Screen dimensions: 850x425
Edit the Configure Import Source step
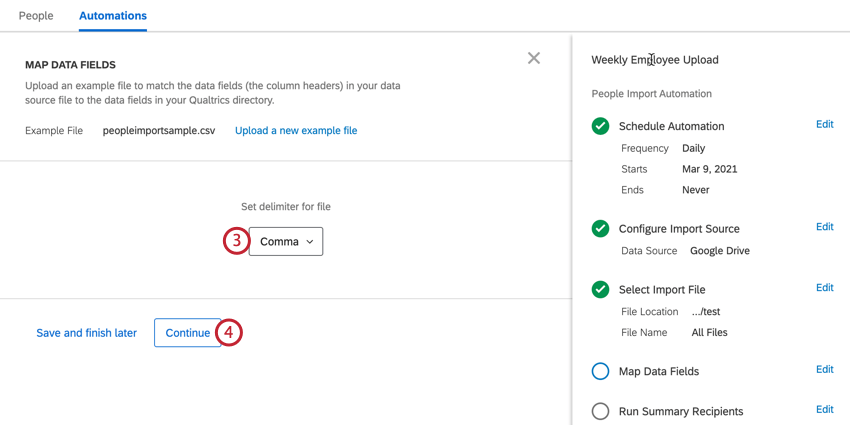(x=824, y=227)
